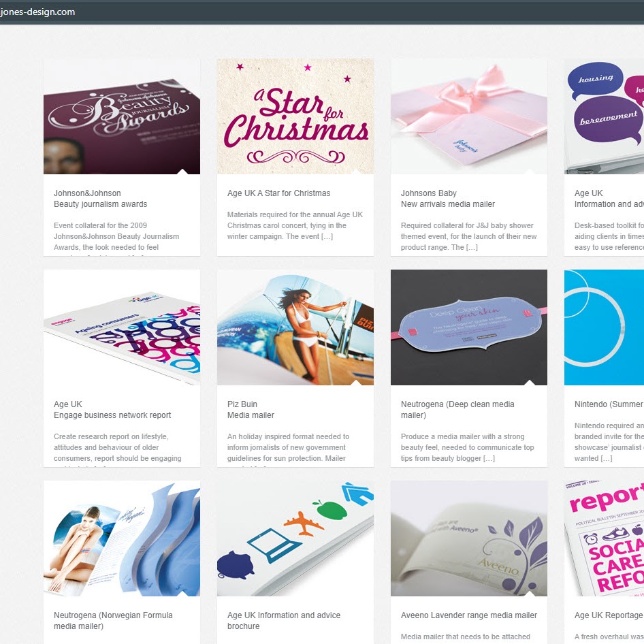Open the Piz Buin sailing boat image
Screen dimensions: 644x644
[295, 327]
